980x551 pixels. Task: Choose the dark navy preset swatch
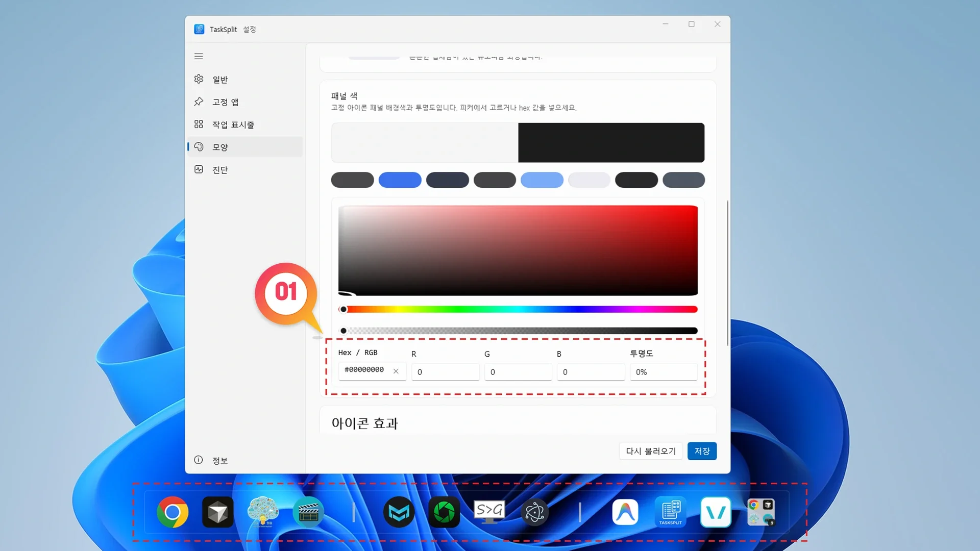[x=447, y=180]
